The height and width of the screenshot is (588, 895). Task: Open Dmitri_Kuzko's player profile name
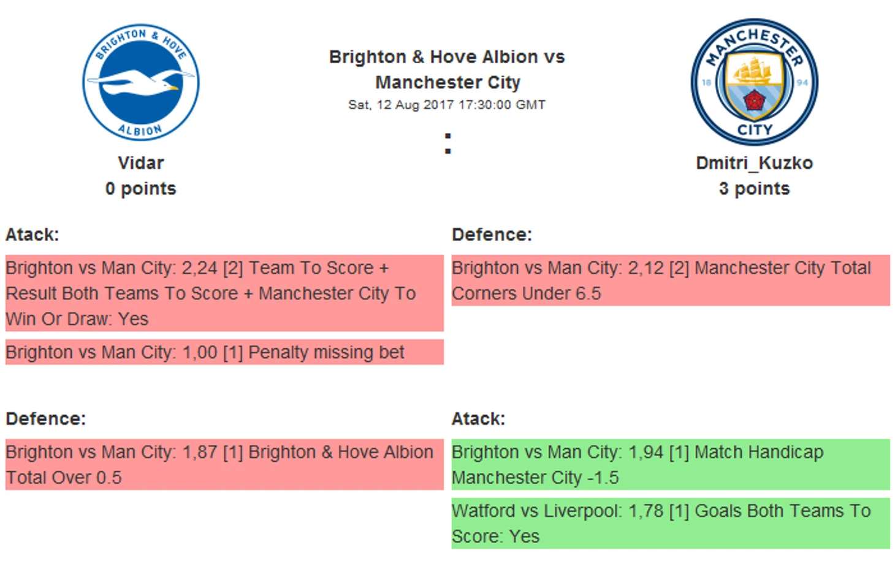pos(754,163)
